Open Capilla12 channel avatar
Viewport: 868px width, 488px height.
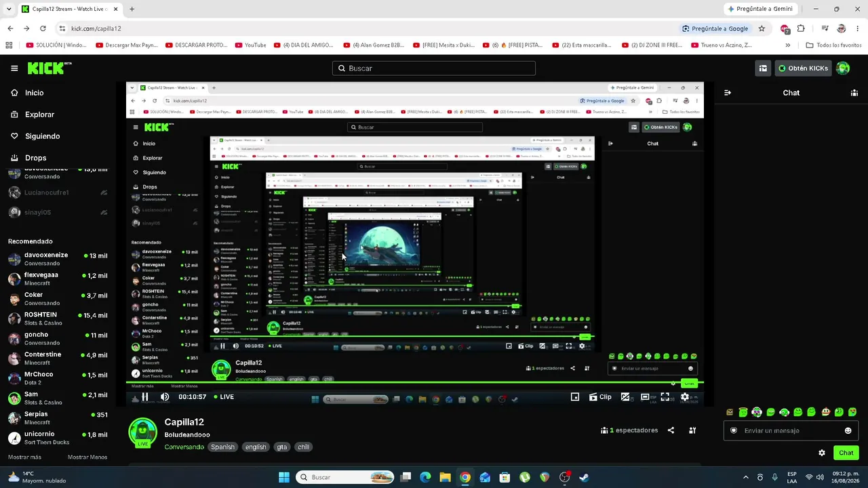[143, 432]
